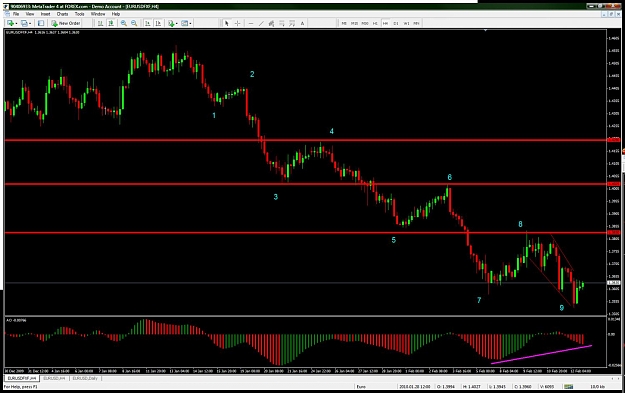Image resolution: width=625 pixels, height=393 pixels.
Task: Switch timeframe to M5
Action: (344, 24)
